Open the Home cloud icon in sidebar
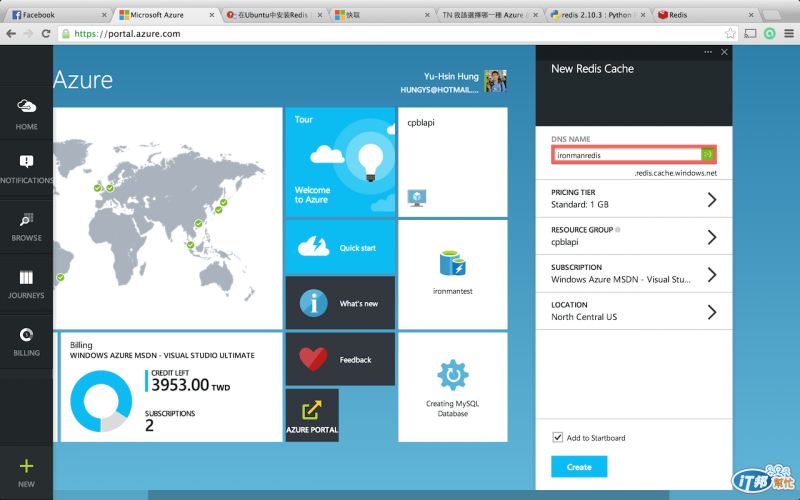The image size is (800, 500). click(26, 106)
